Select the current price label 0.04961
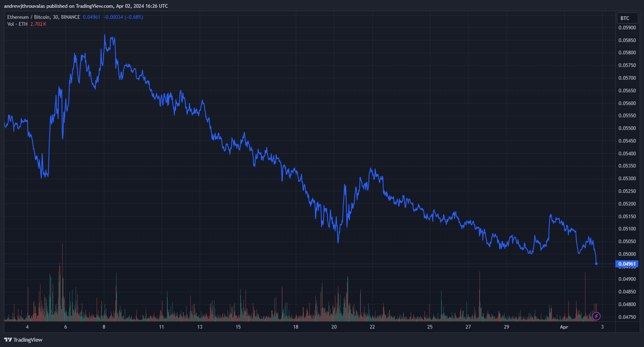Screen dimensions: 644x347 pos(627,264)
